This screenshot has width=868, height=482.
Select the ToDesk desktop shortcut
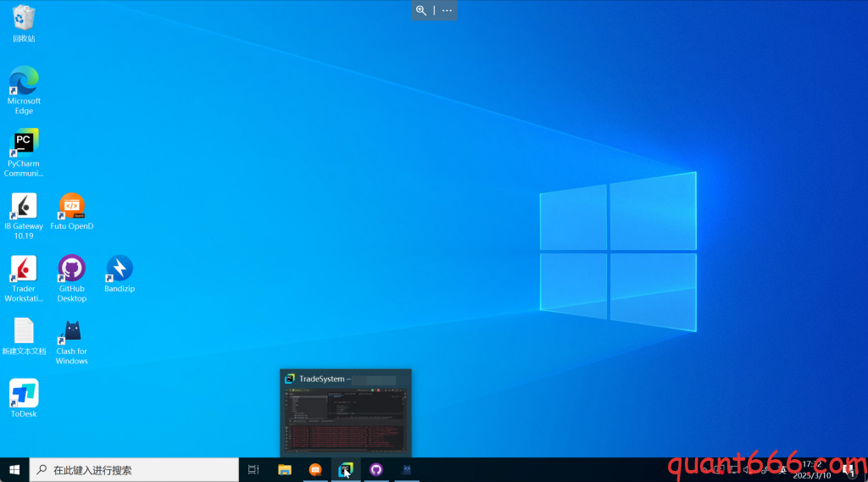click(x=24, y=398)
